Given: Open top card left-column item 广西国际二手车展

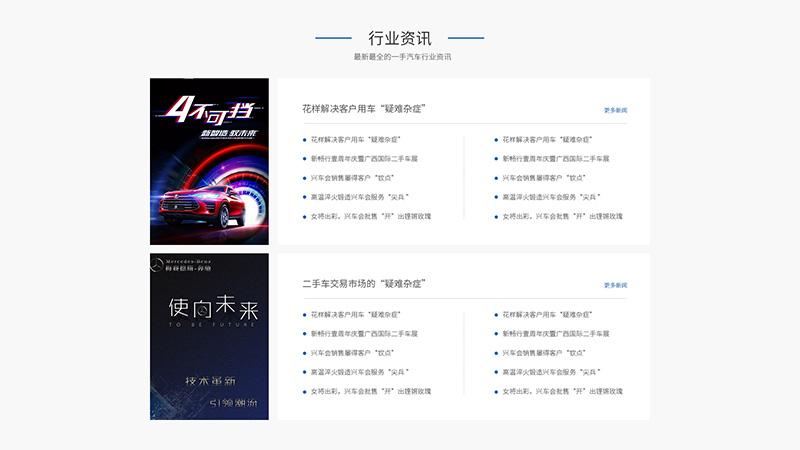Looking at the screenshot, I should [364, 159].
